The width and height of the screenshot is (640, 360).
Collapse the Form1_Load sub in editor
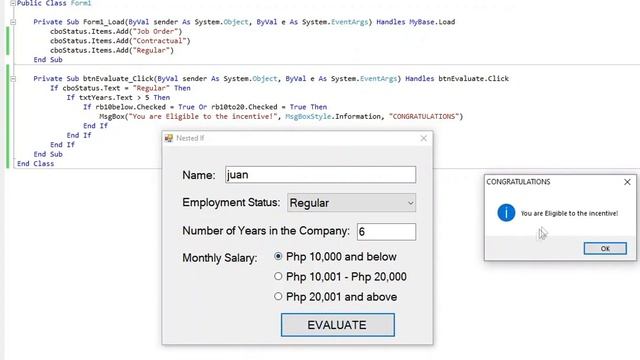pyautogui.click(x=13, y=22)
